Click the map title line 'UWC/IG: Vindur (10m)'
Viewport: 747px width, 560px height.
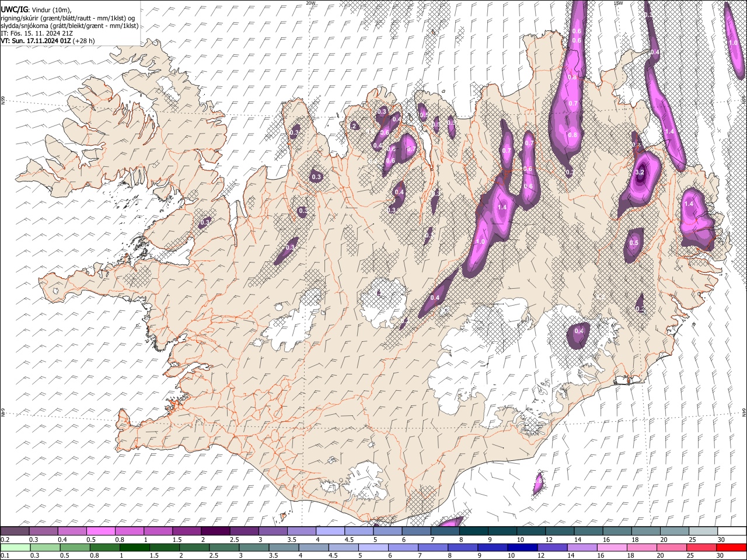click(x=36, y=10)
